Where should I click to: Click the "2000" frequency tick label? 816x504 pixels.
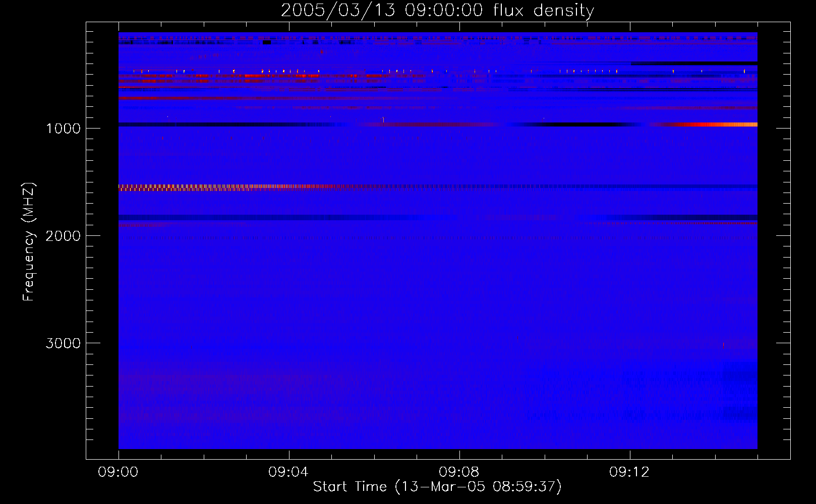pyautogui.click(x=63, y=236)
